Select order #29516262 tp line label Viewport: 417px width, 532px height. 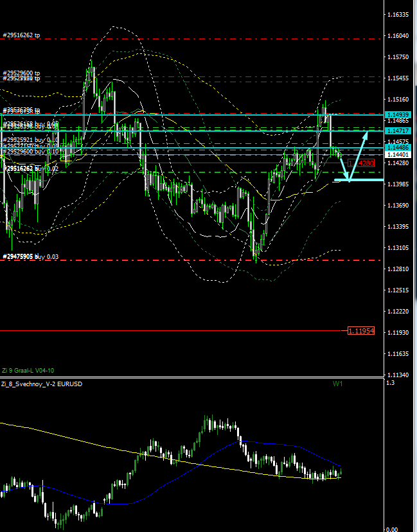pos(21,35)
